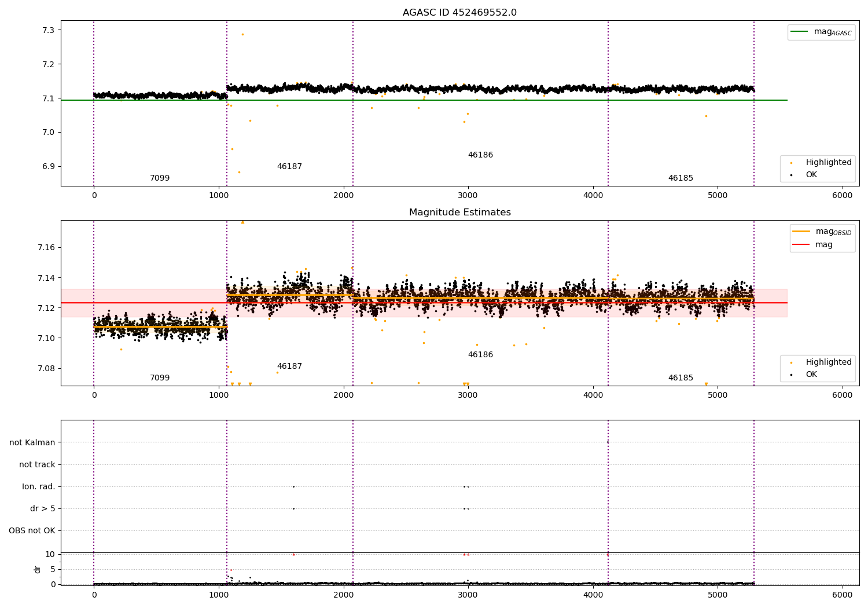Image resolution: width=868 pixels, height=608 pixels.
Task: Click the 10 tick label on the dr axis
Action: 50,554
